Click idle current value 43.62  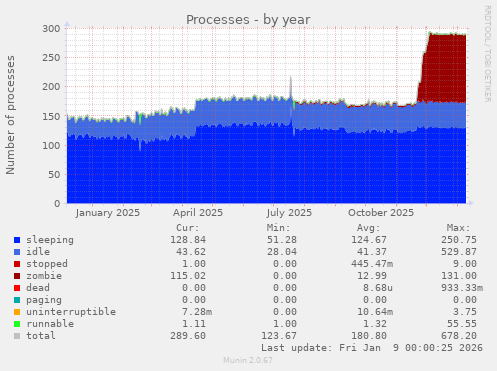(191, 252)
